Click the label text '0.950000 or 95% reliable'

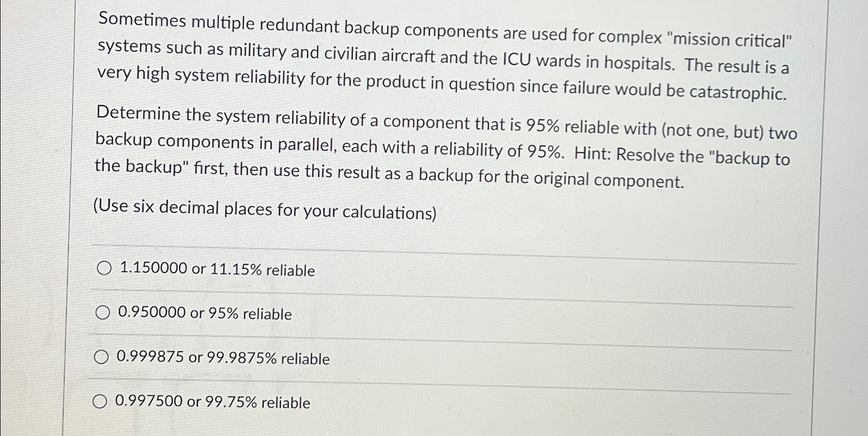click(x=204, y=313)
